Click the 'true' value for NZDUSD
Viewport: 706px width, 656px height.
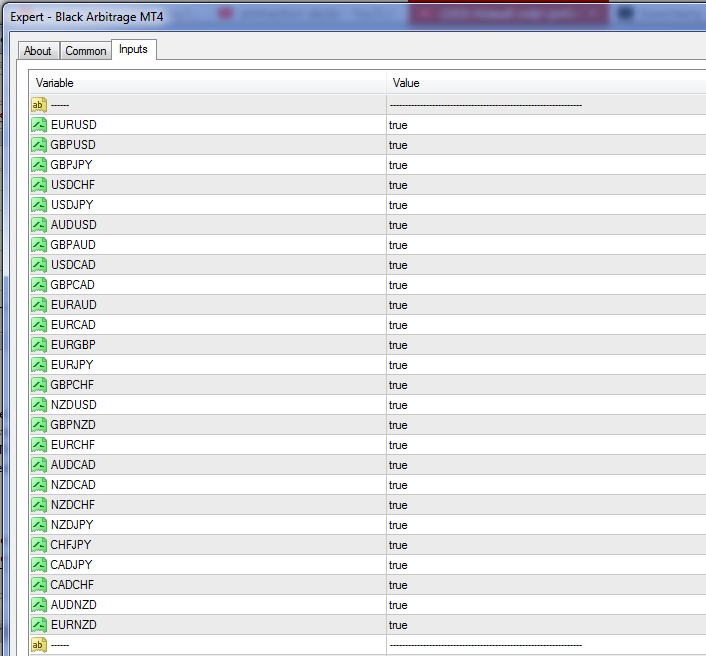[398, 405]
